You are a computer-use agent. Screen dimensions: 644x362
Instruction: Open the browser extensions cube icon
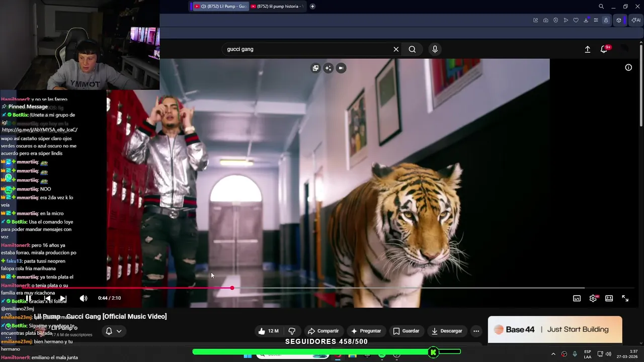[x=619, y=20]
